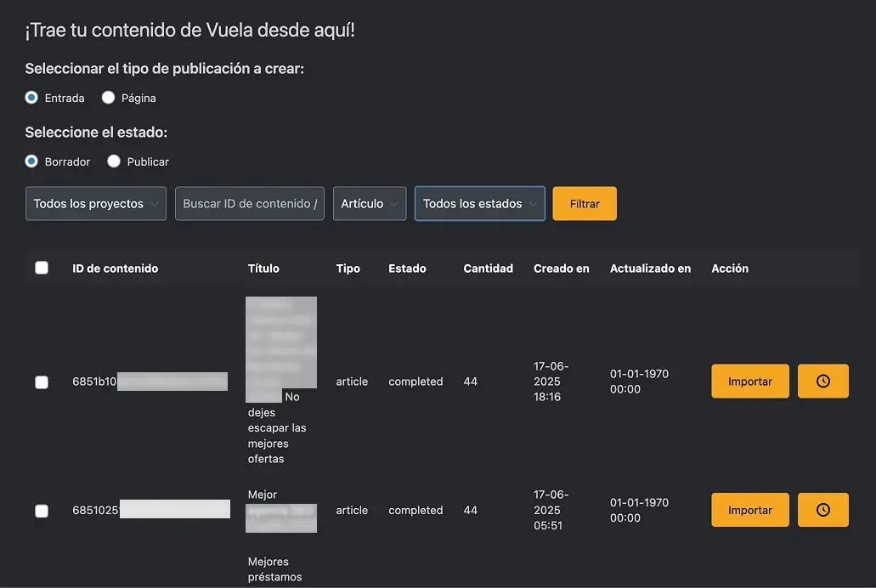Open the history icon for entry 6851b10
The height and width of the screenshot is (588, 876).
click(822, 381)
